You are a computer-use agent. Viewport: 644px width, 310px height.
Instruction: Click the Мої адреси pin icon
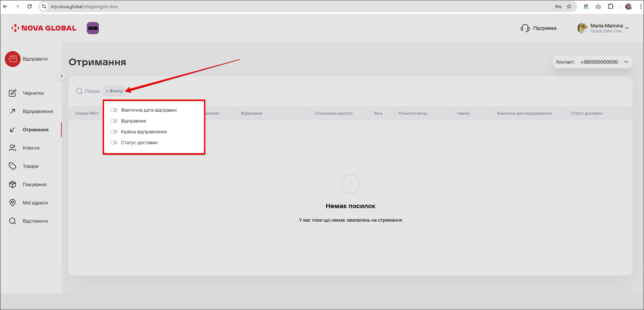tap(13, 203)
